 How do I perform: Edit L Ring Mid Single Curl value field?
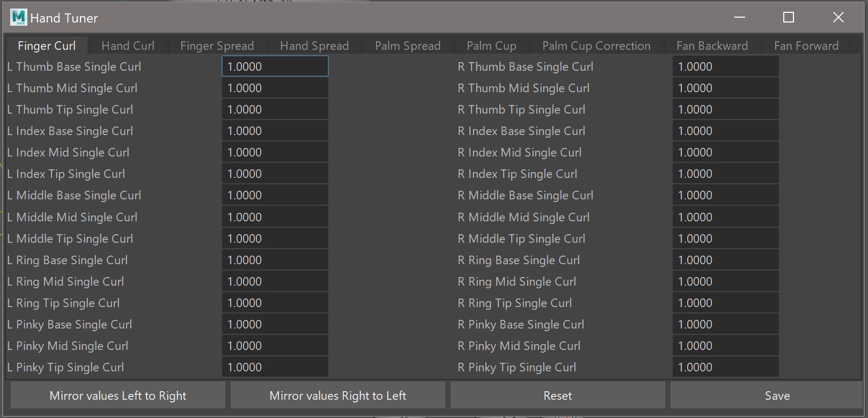[x=275, y=281]
